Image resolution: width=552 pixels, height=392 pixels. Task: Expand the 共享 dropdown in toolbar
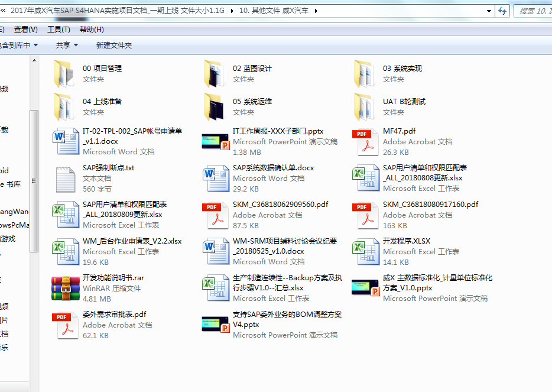tap(67, 46)
